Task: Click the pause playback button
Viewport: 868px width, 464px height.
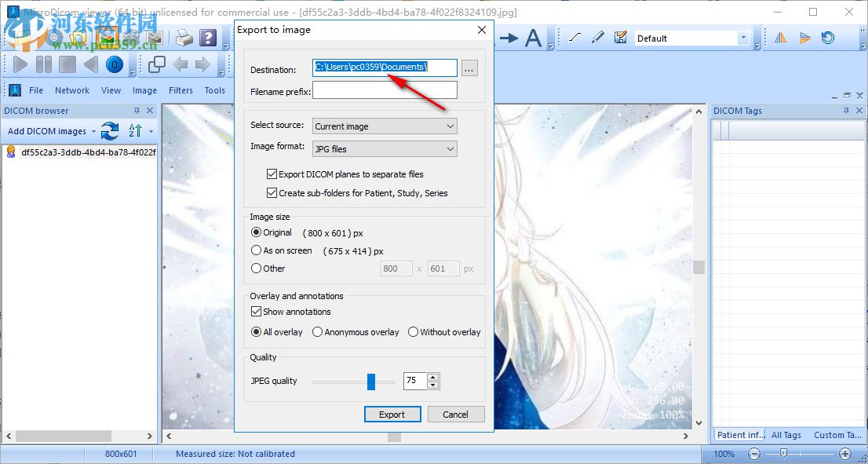Action: [44, 65]
